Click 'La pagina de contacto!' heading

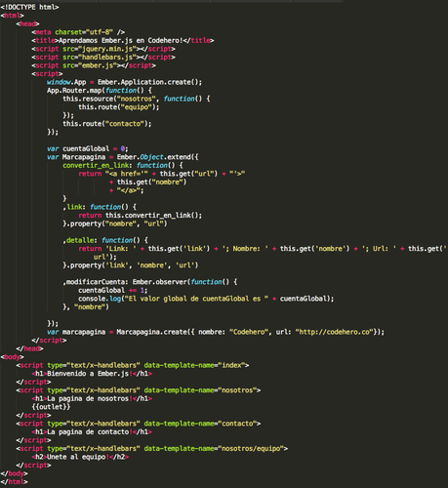tap(90, 431)
